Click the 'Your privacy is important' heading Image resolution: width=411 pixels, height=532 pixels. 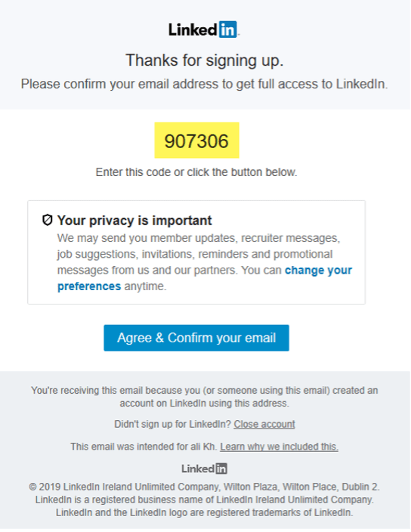coord(134,221)
